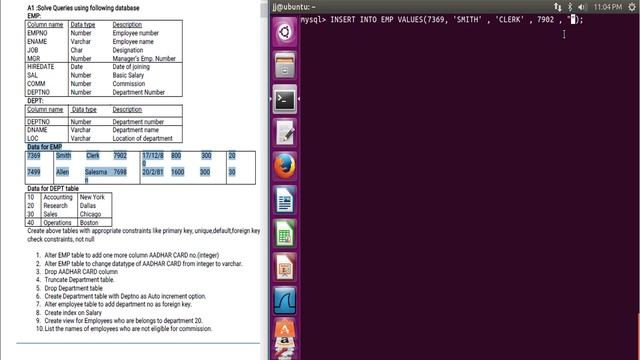The height and width of the screenshot is (360, 640).
Task: Open the network indicator menu
Action: pyautogui.click(x=558, y=7)
